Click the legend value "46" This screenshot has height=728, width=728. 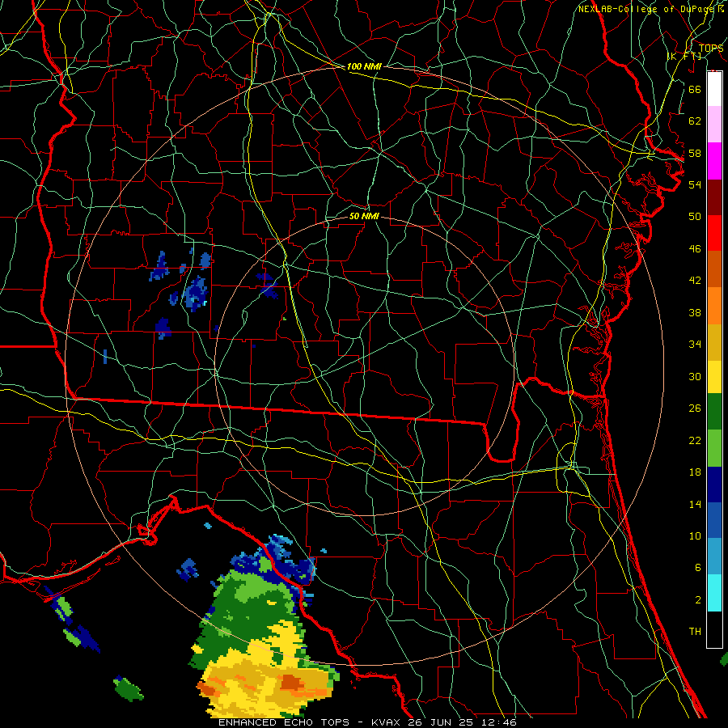(695, 249)
